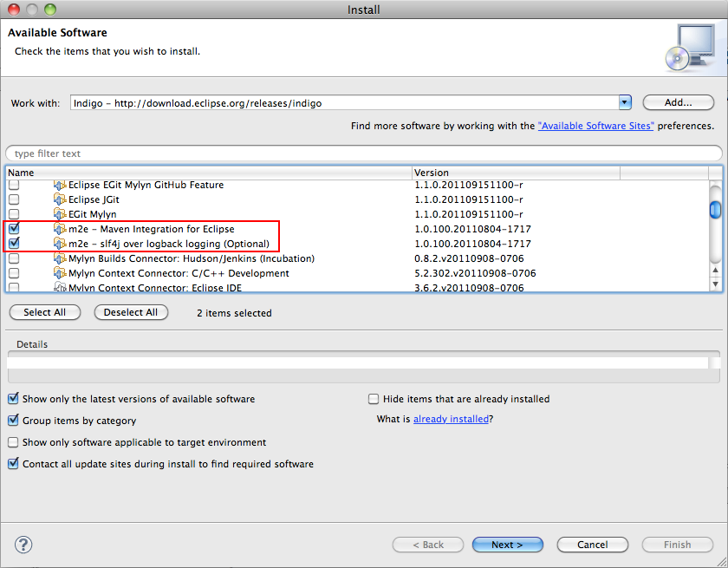Click the help question mark icon
The image size is (728, 568).
coord(23,545)
